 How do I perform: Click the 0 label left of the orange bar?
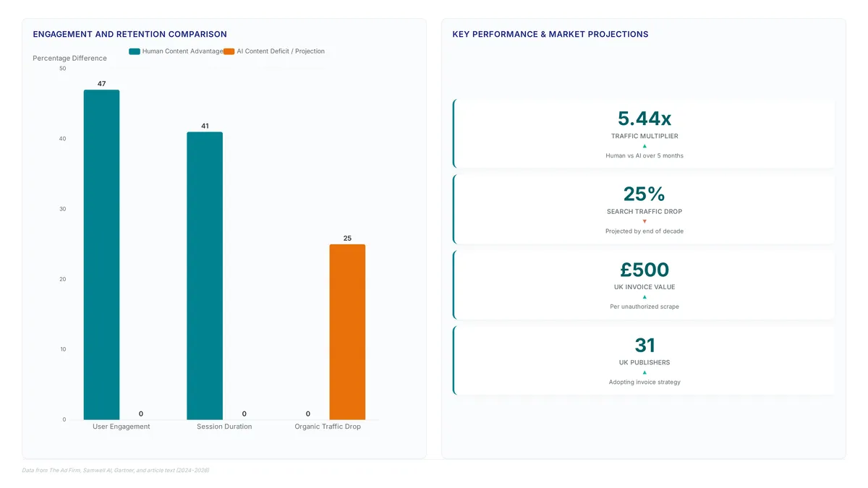307,414
